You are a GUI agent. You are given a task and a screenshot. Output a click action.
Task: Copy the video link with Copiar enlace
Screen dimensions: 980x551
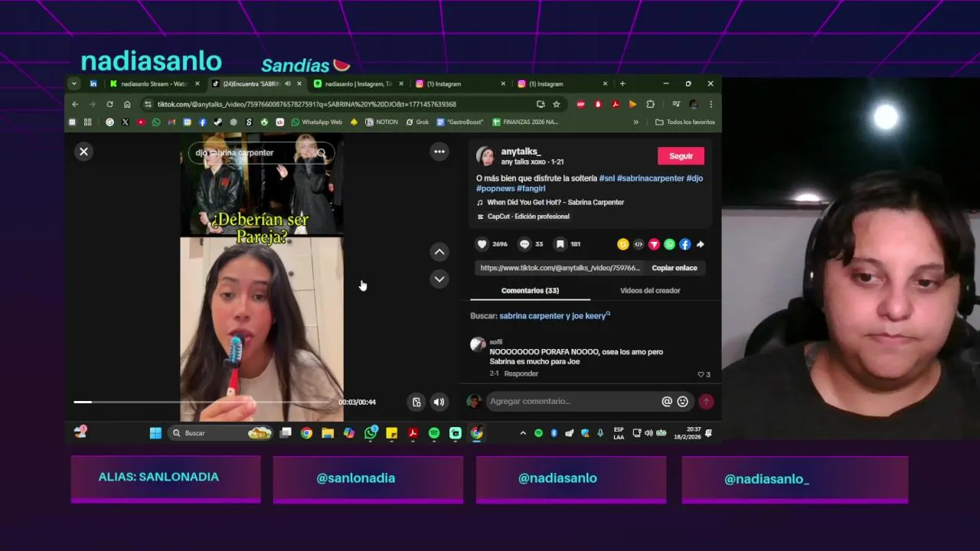point(675,268)
